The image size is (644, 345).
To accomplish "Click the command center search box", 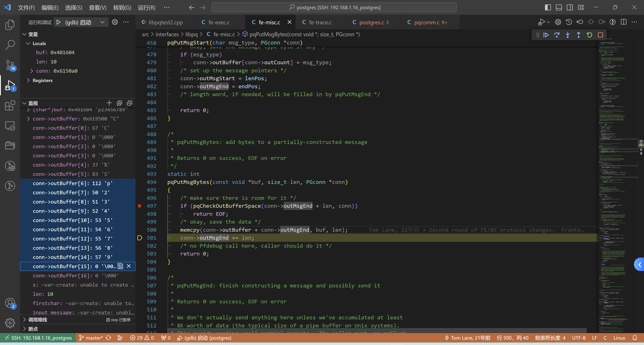I will pyautogui.click(x=334, y=8).
